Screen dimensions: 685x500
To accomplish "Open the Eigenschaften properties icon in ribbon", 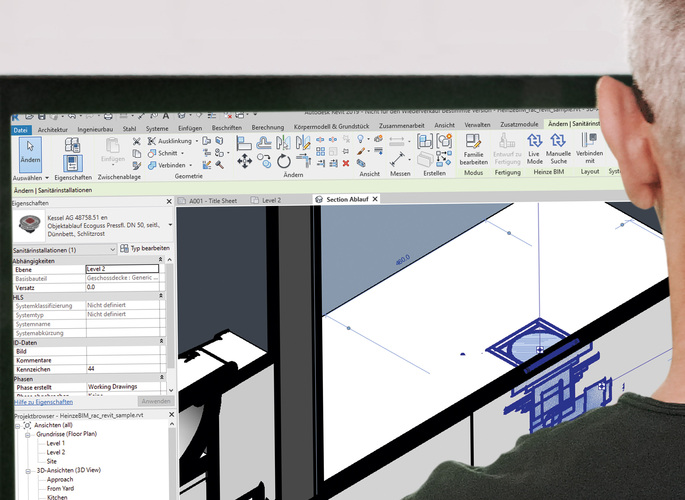I will point(72,161).
